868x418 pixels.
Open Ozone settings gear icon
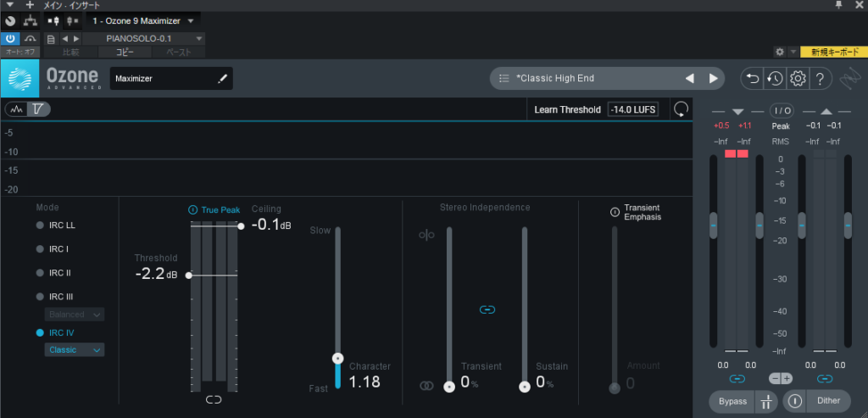click(798, 79)
